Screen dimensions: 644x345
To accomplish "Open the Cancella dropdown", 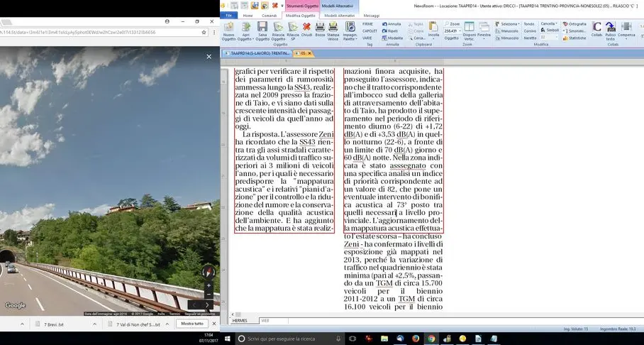I will coord(550,24).
